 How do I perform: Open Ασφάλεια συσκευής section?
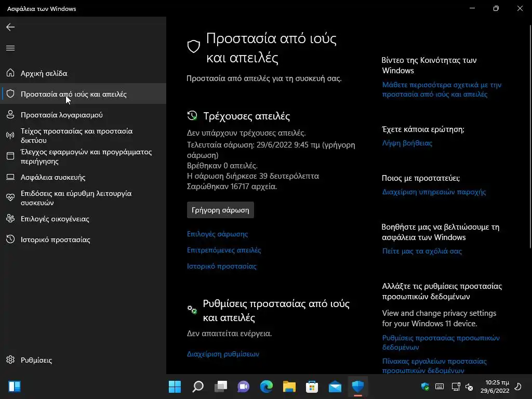83,177
